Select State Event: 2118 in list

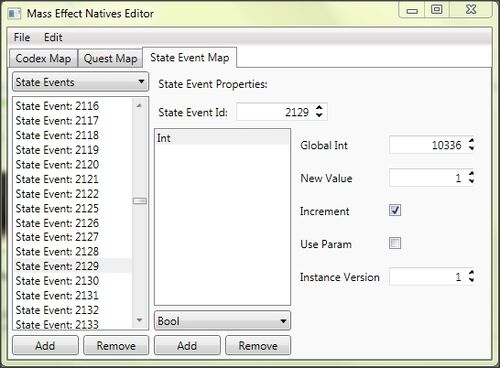tap(73, 135)
